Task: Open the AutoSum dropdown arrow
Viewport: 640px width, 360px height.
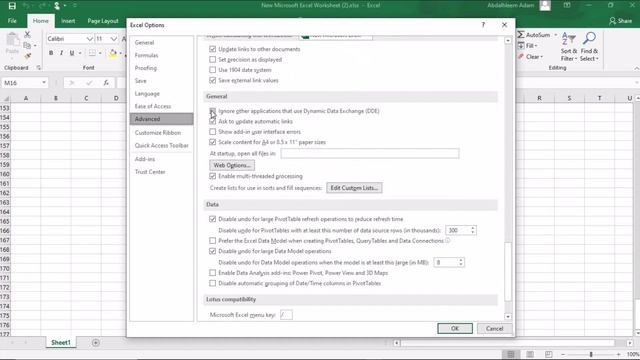Action: coord(556,35)
